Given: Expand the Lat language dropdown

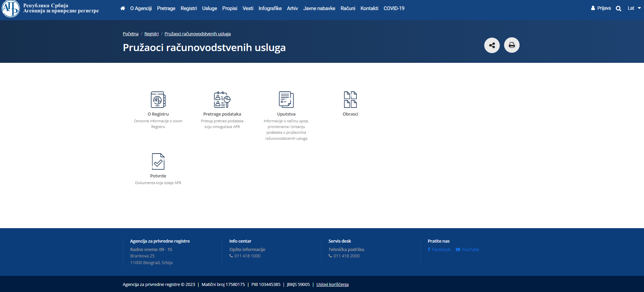Looking at the screenshot, I should 634,8.
